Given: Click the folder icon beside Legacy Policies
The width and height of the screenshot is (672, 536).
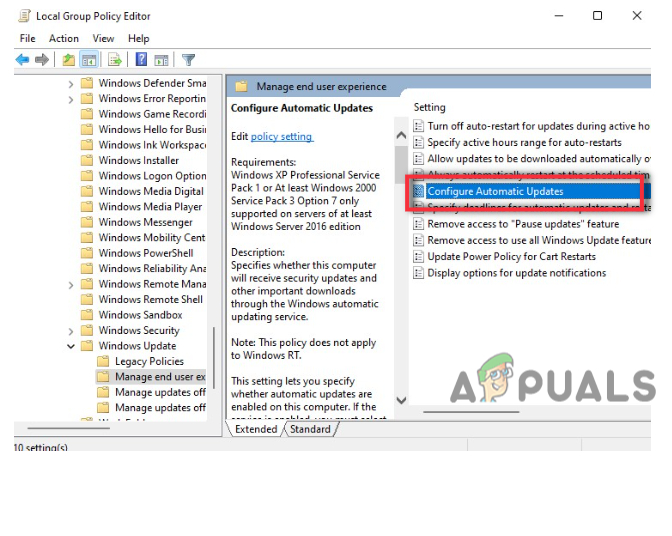Looking at the screenshot, I should click(103, 361).
